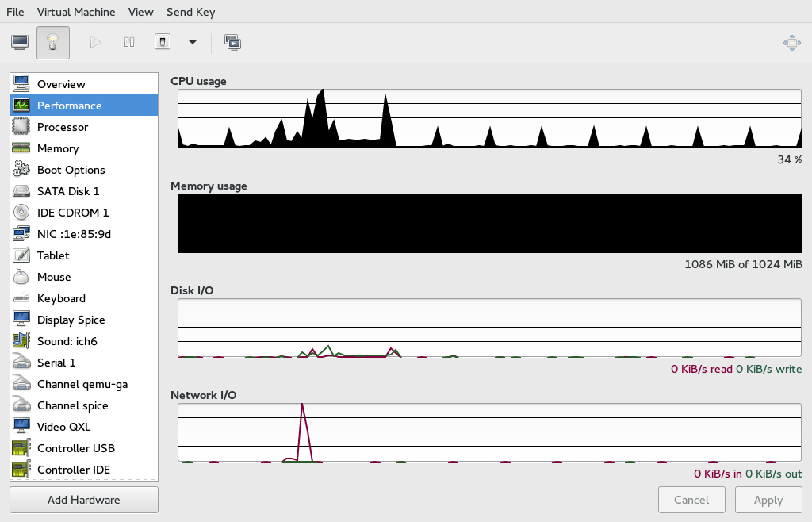Open the View menu
The height and width of the screenshot is (522, 812).
tap(140, 12)
